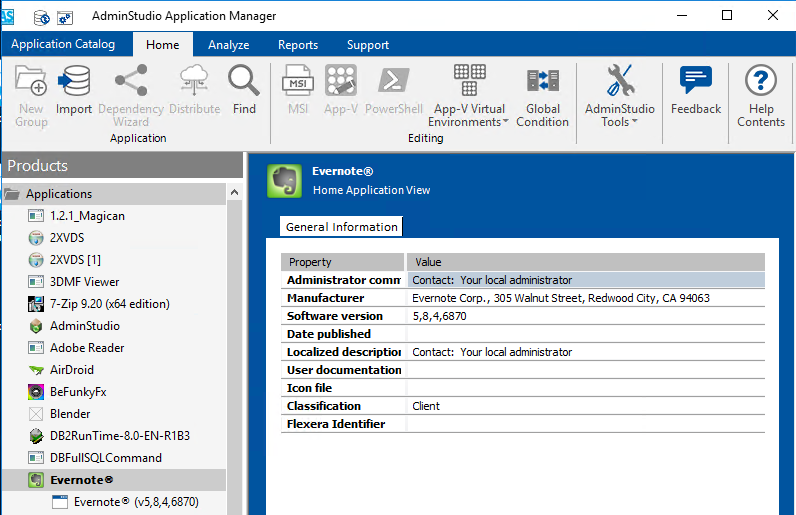Click the Property column header
796x515 pixels.
tap(343, 262)
